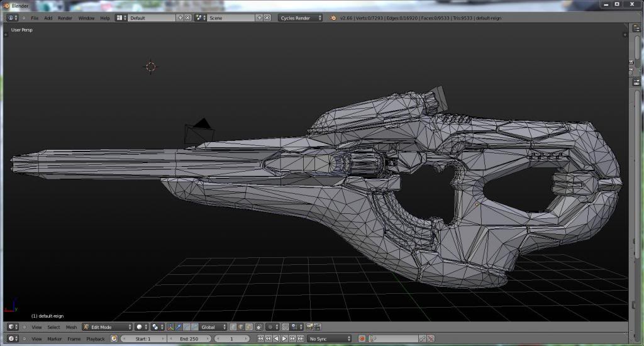Click the add screen layout plus icon

tap(180, 18)
